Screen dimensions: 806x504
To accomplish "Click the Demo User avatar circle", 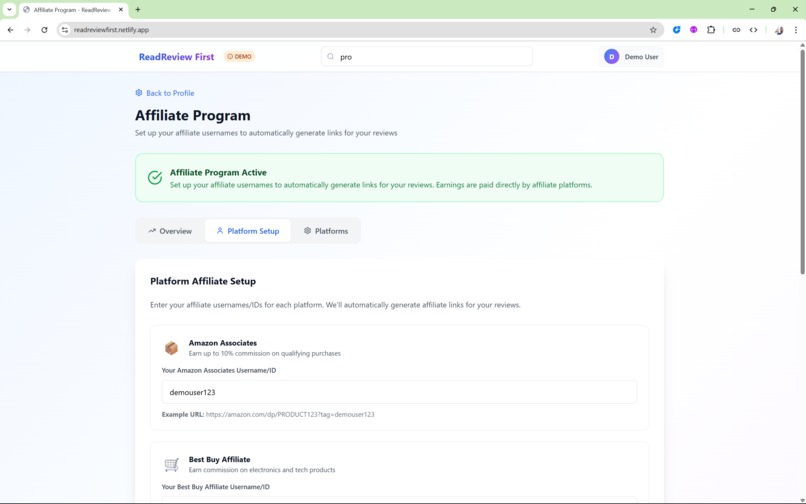I will (x=611, y=57).
